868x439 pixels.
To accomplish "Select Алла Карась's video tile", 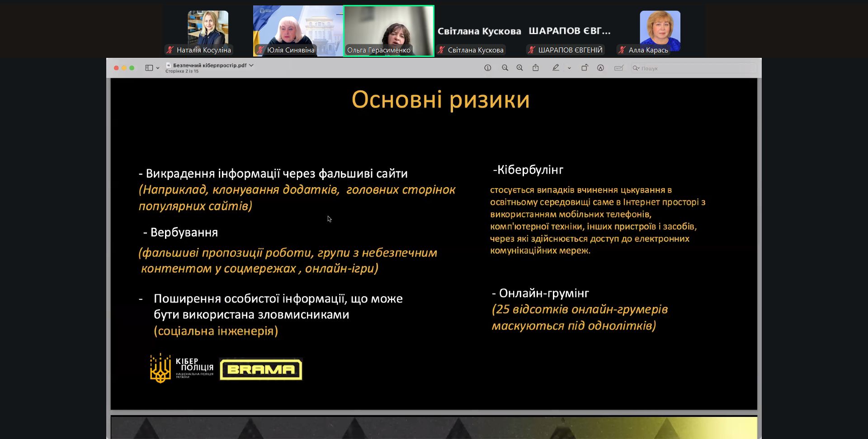I will tap(660, 31).
